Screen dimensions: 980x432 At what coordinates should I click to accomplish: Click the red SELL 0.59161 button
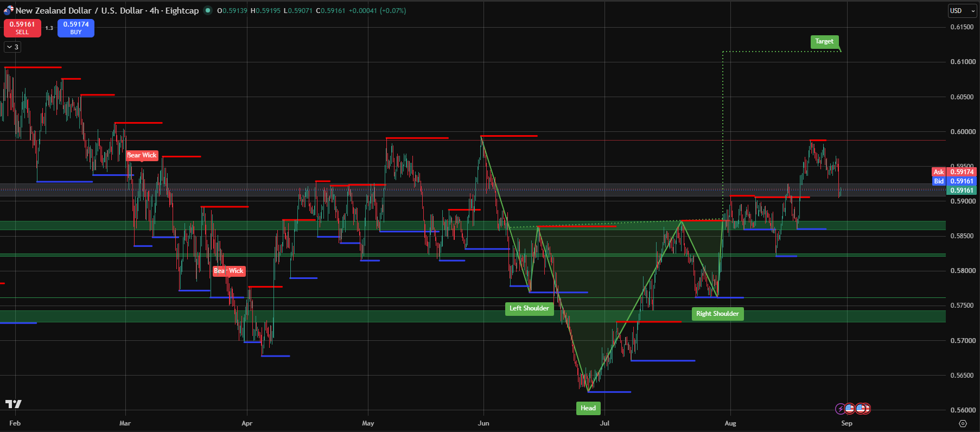(x=22, y=28)
